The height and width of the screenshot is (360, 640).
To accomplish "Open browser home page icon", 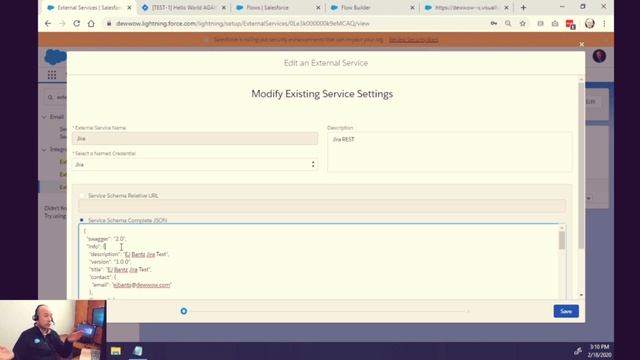I will pos(91,24).
